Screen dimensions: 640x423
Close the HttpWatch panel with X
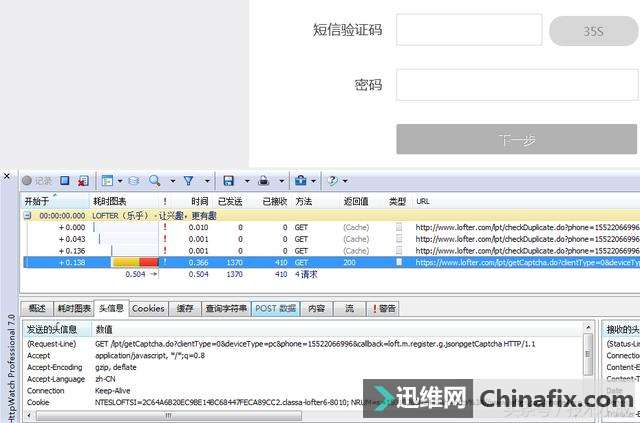[x=7, y=176]
